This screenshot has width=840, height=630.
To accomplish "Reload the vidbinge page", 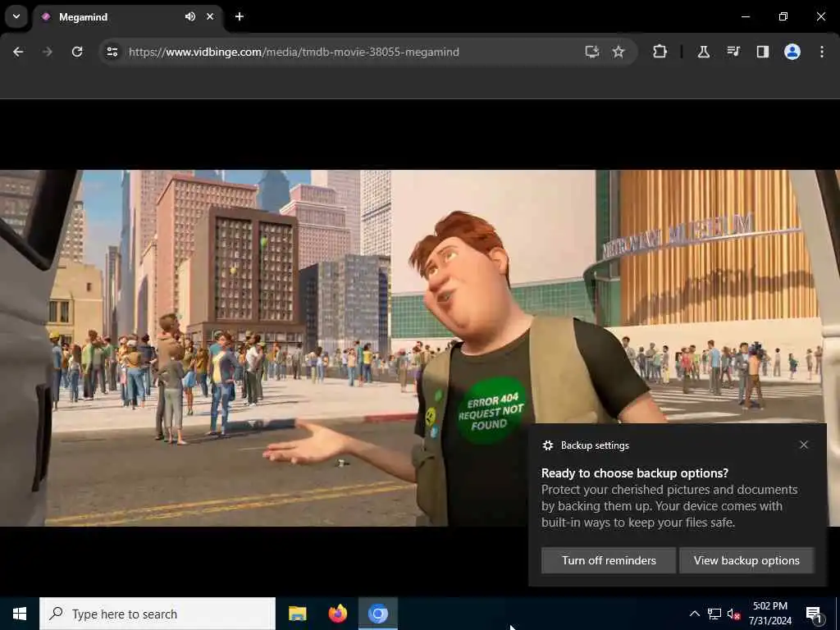I will [77, 52].
